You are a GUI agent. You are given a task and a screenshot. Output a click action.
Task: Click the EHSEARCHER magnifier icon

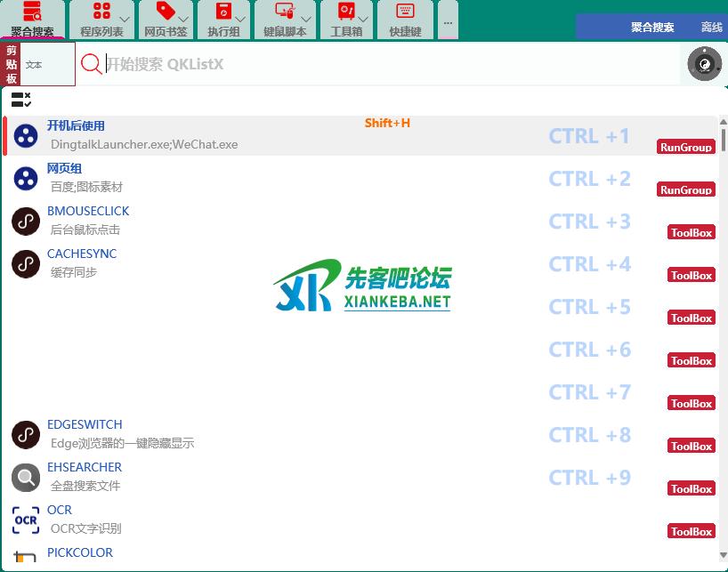point(26,478)
